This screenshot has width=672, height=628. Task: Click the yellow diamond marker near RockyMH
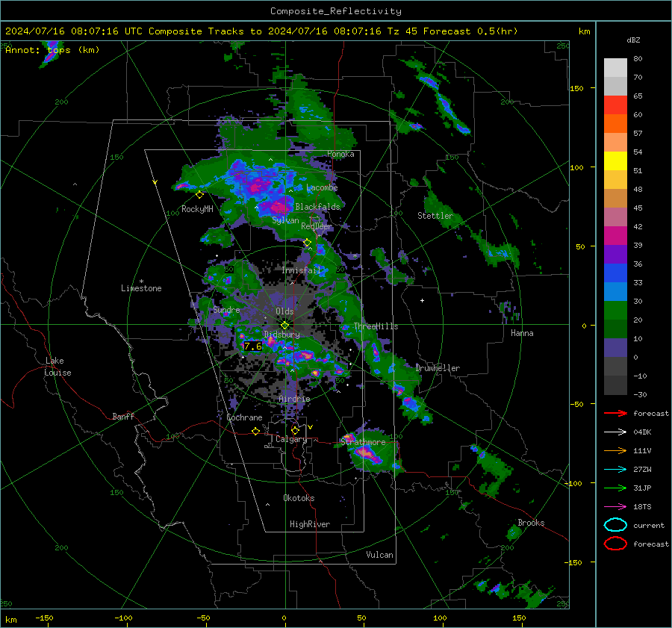(199, 195)
